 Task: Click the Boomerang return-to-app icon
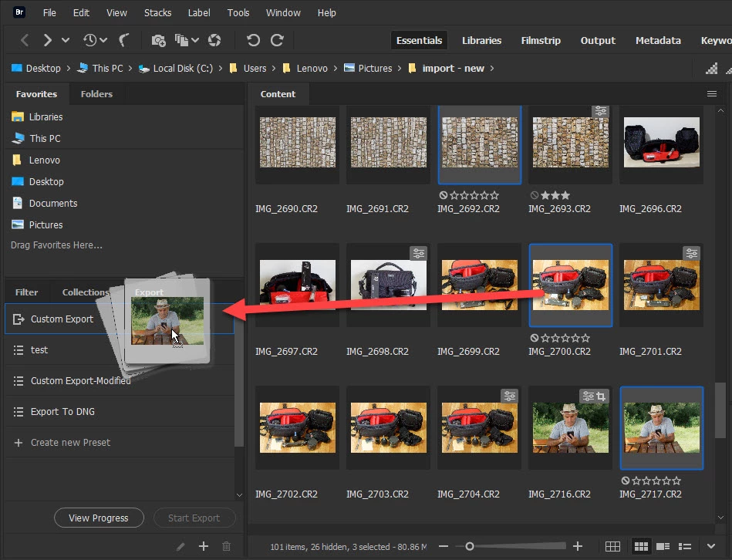coord(123,40)
